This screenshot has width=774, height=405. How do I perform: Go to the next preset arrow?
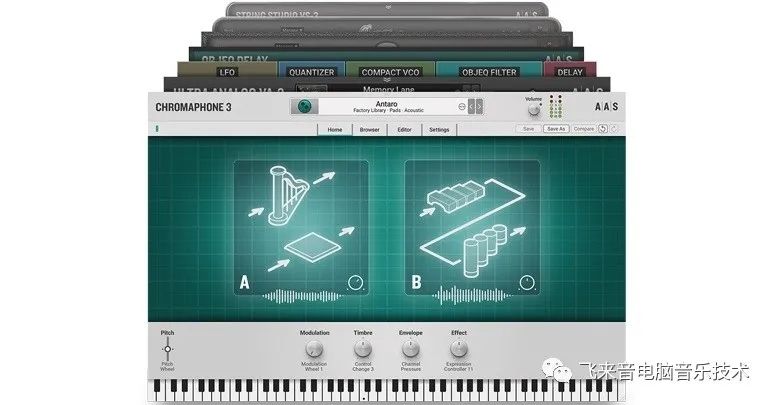479,107
